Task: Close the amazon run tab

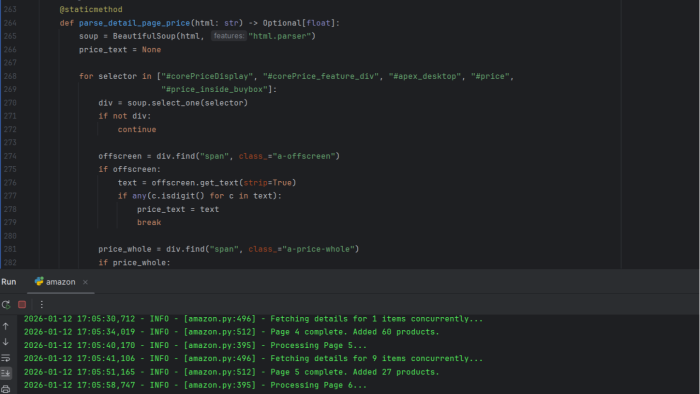Action: (85, 282)
